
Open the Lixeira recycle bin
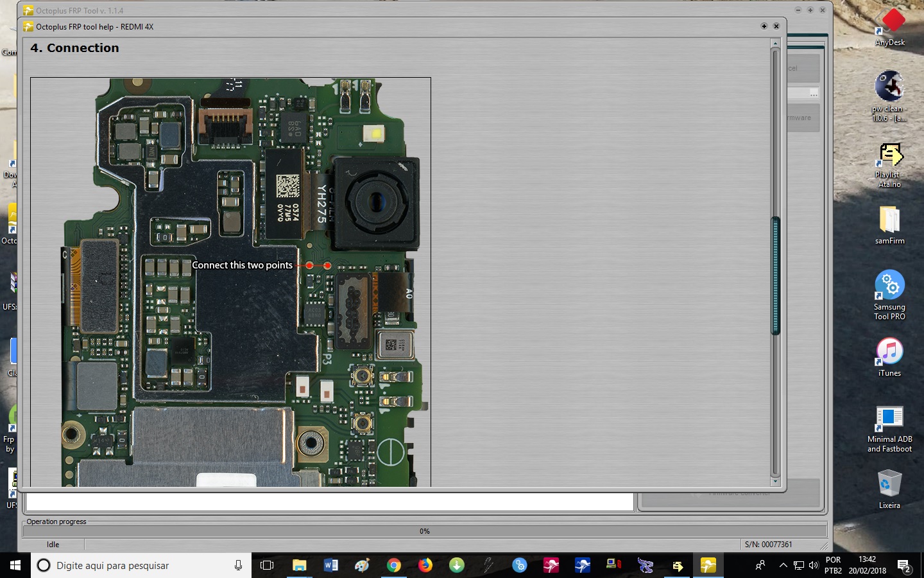point(889,489)
